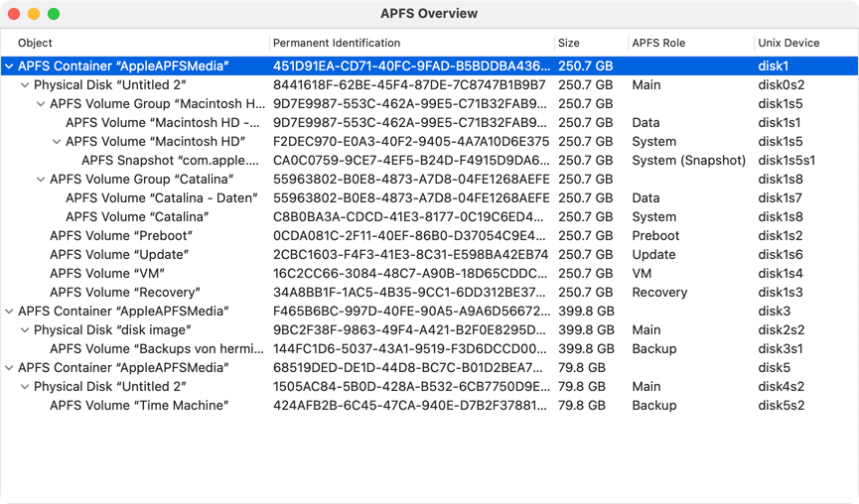This screenshot has height=504, width=859.
Task: Select Physical Disk "disk image" row
Action: click(429, 330)
